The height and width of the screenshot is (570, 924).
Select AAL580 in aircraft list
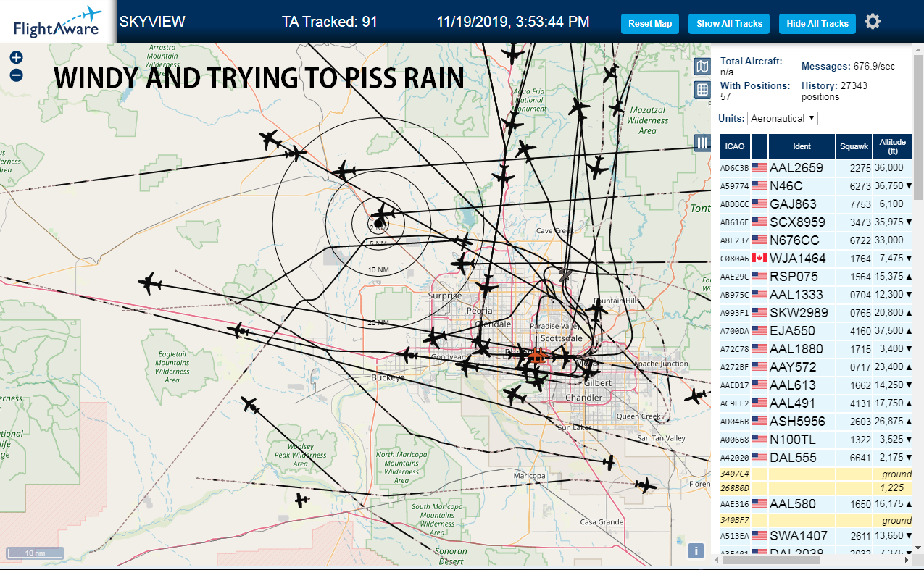click(816, 503)
